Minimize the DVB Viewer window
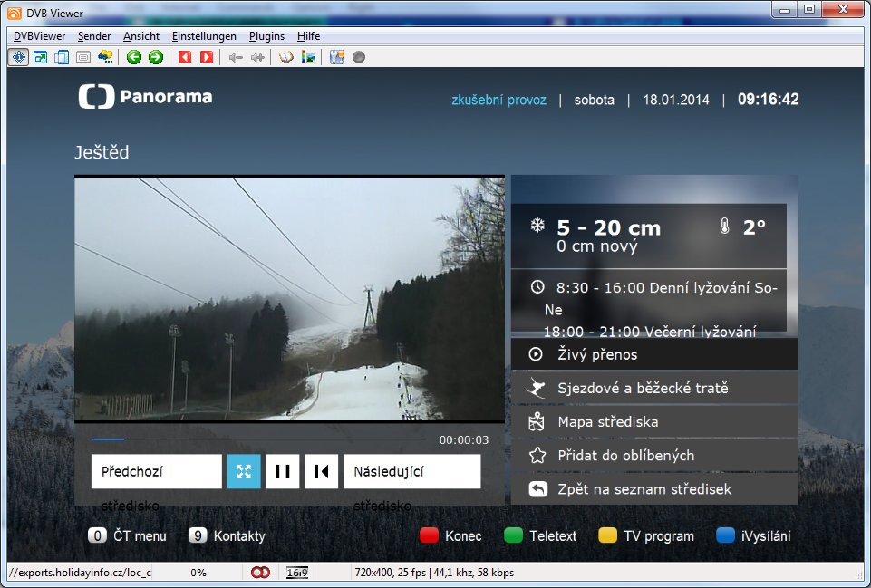 click(785, 10)
